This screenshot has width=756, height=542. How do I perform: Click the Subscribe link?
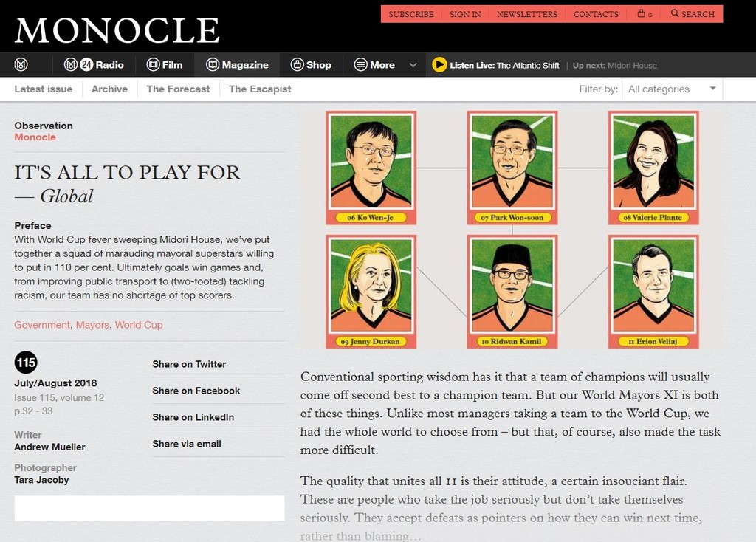411,14
